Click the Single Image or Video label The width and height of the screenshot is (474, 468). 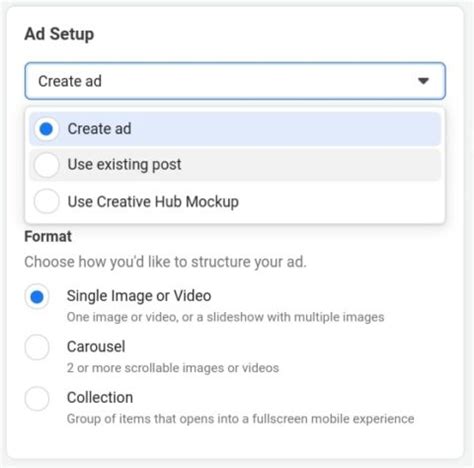[139, 296]
